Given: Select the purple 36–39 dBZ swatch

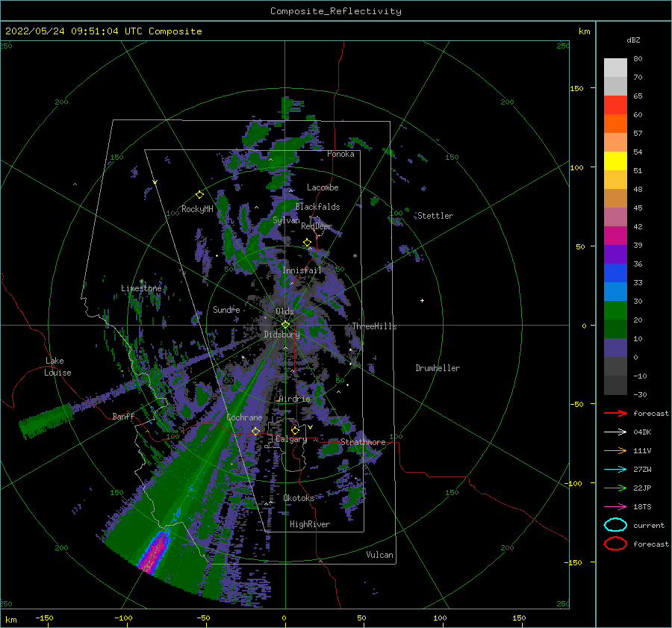Looking at the screenshot, I should [615, 255].
